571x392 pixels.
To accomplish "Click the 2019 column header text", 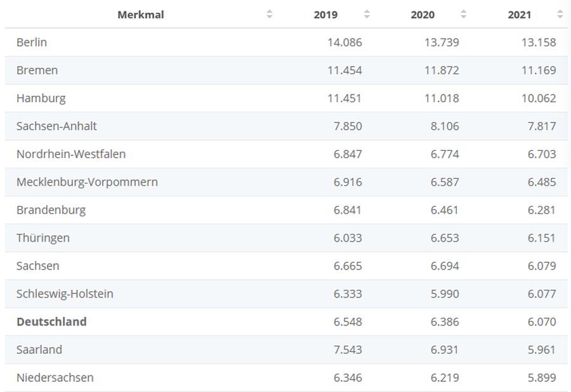I will point(325,15).
